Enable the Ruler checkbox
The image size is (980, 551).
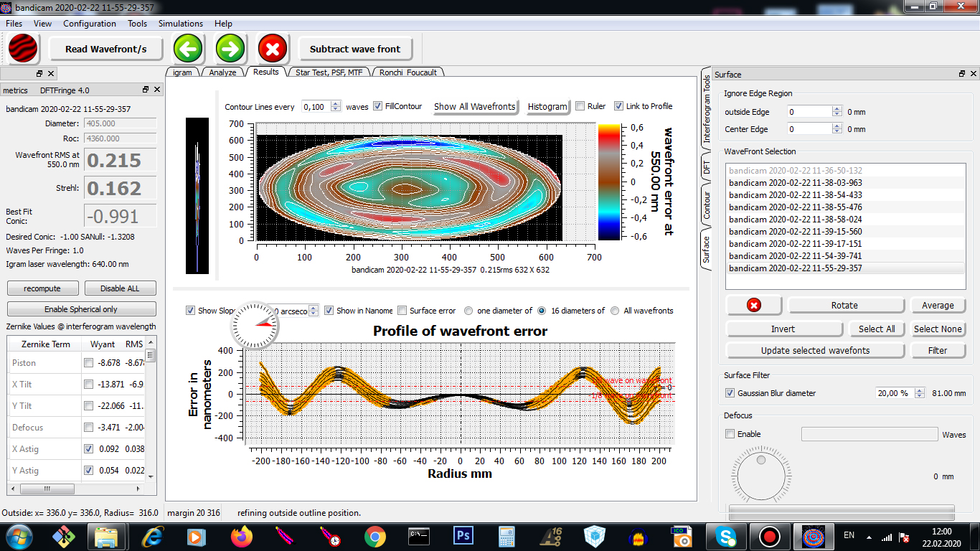click(x=580, y=106)
